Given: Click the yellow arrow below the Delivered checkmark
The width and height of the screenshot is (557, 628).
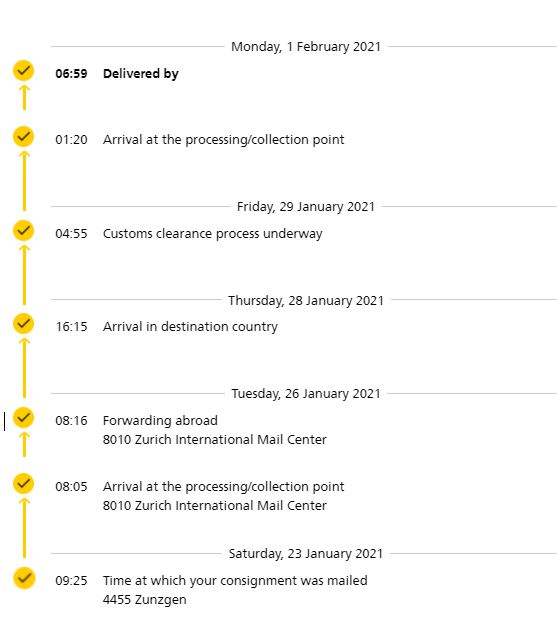Looking at the screenshot, I should tap(24, 98).
